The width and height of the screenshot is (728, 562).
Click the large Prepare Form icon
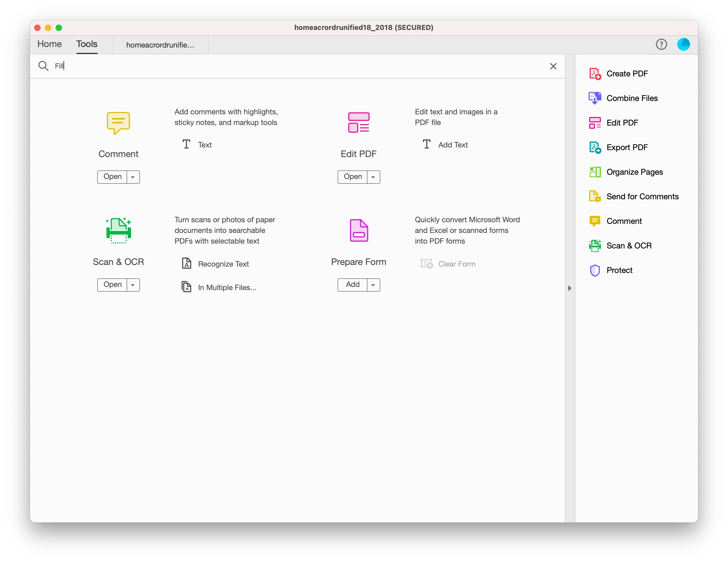(359, 230)
